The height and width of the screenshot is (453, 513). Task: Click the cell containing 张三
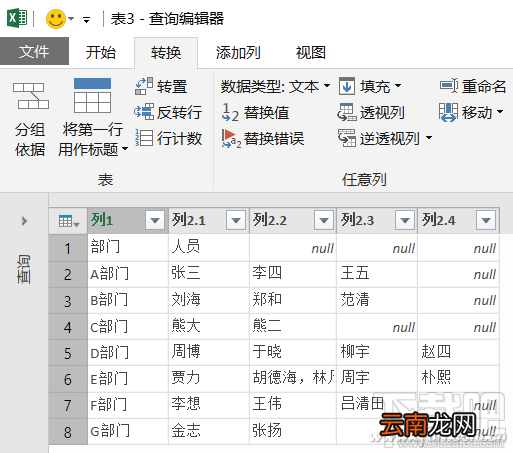(x=209, y=274)
